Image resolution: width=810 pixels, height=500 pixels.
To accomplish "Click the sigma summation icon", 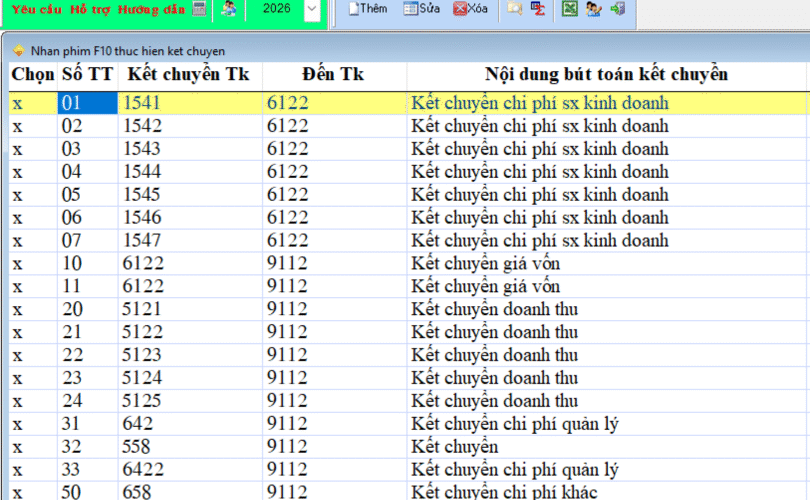I will 538,9.
